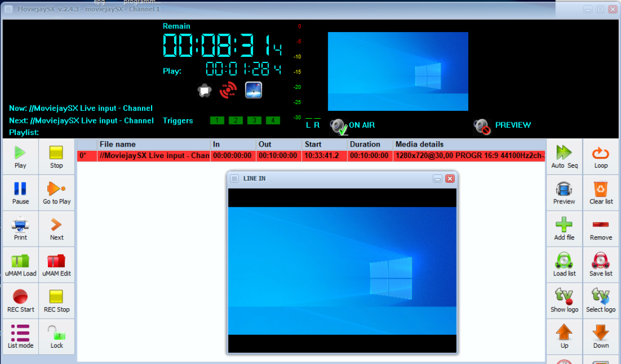The height and width of the screenshot is (364, 621).
Task: Click the Play button
Action: click(x=20, y=157)
